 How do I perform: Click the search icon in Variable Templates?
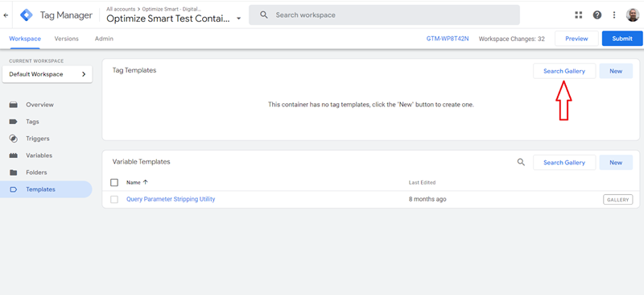click(521, 162)
